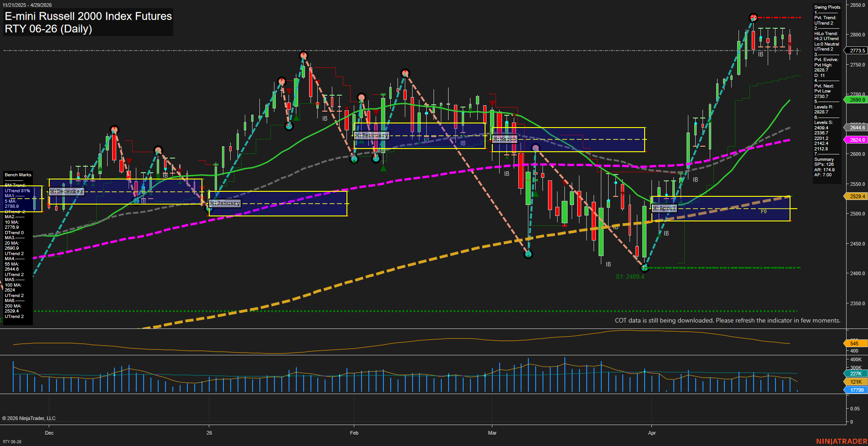Select the M:January session box label
This screenshot has height=446, width=868.
click(225, 203)
